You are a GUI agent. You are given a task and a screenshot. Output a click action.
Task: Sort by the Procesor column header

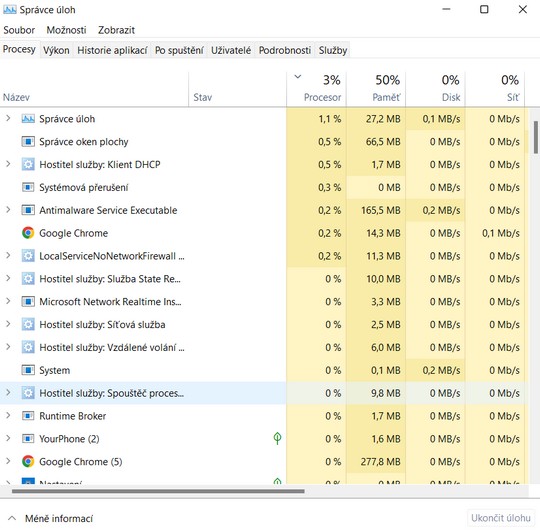pos(316,89)
